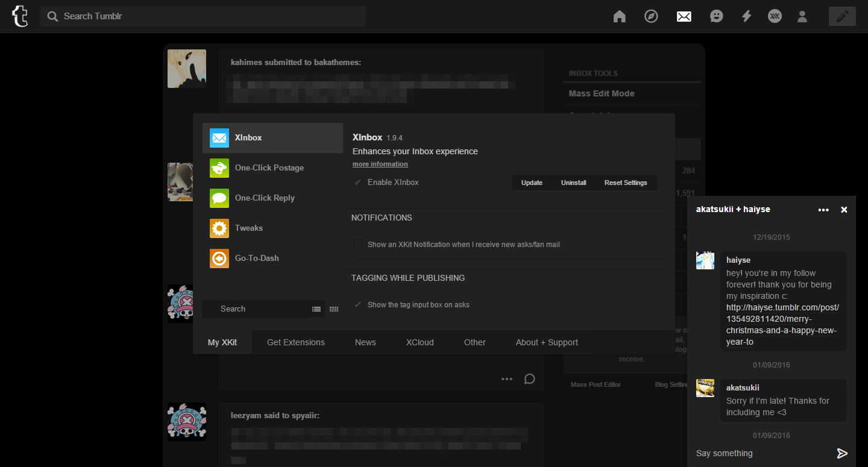This screenshot has width=868, height=467.
Task: Click the avatar beside the leezyam ask
Action: click(187, 422)
